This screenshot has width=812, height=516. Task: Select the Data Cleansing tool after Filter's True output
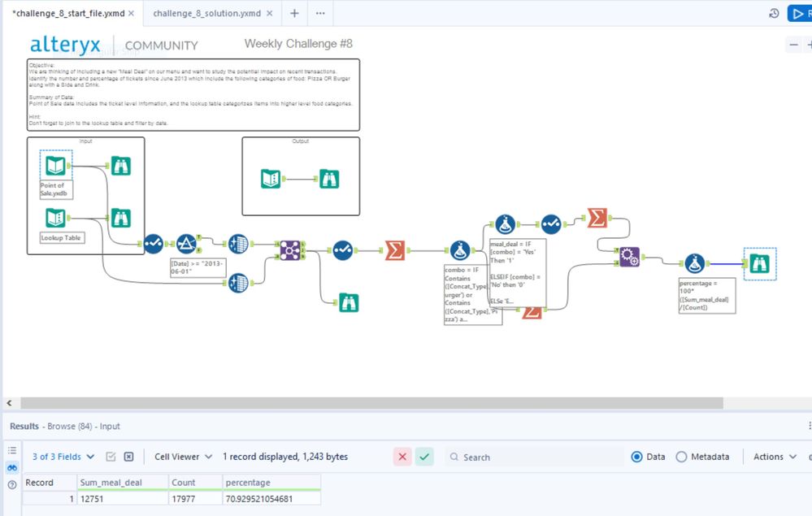pos(238,244)
